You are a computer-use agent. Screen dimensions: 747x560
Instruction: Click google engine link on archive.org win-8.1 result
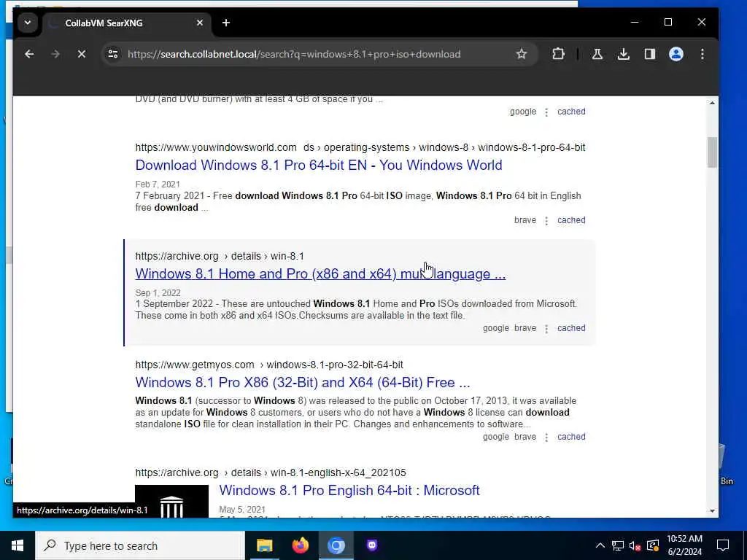pos(495,328)
